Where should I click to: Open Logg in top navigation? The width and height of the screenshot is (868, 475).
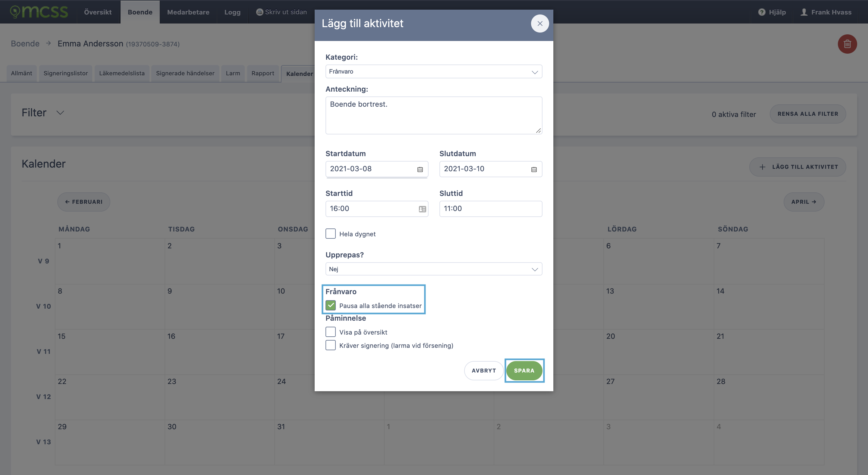(x=232, y=12)
